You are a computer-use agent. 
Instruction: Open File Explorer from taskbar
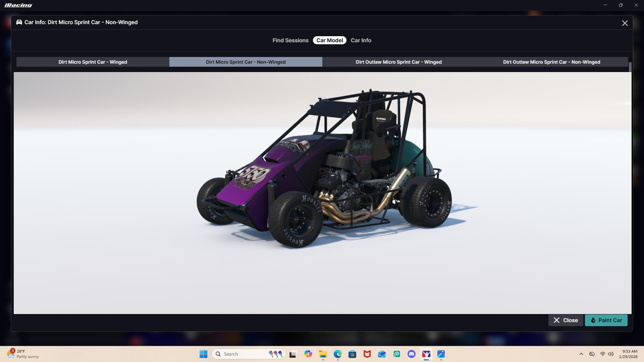(x=323, y=354)
